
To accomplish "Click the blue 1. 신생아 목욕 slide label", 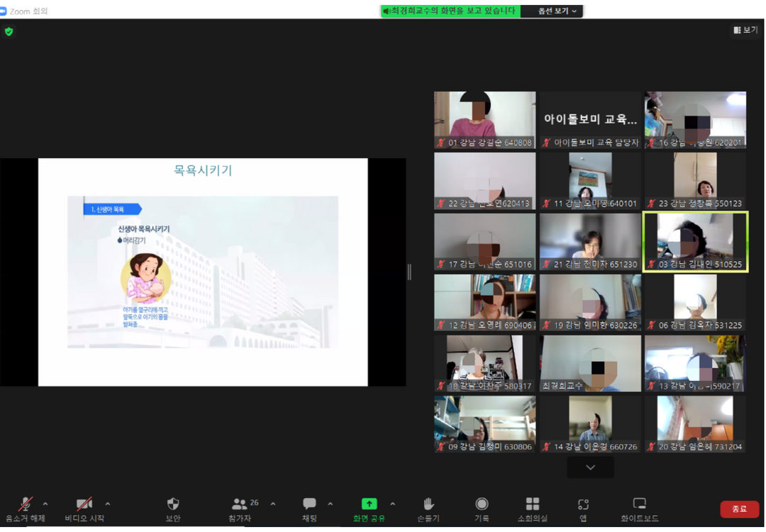I will pyautogui.click(x=112, y=209).
